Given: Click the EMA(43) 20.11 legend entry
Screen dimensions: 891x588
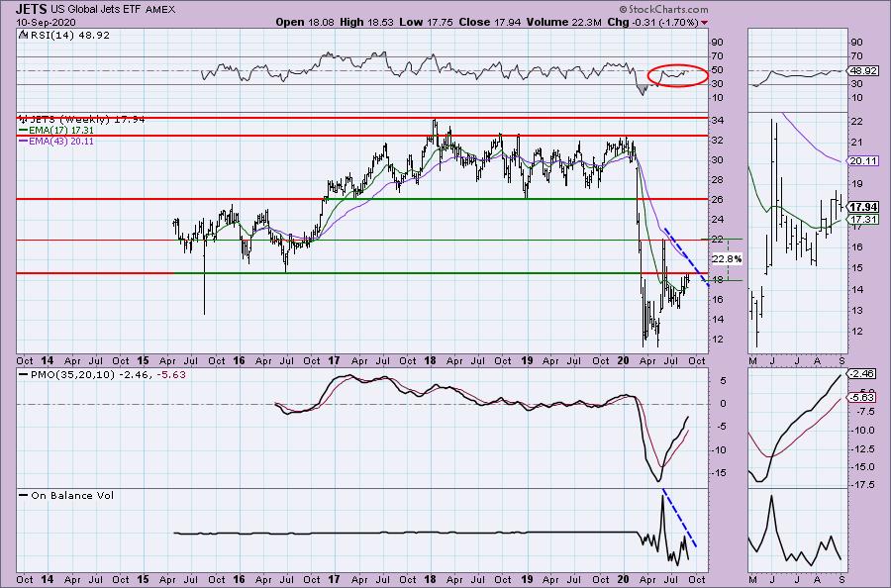Looking at the screenshot, I should 56,141.
